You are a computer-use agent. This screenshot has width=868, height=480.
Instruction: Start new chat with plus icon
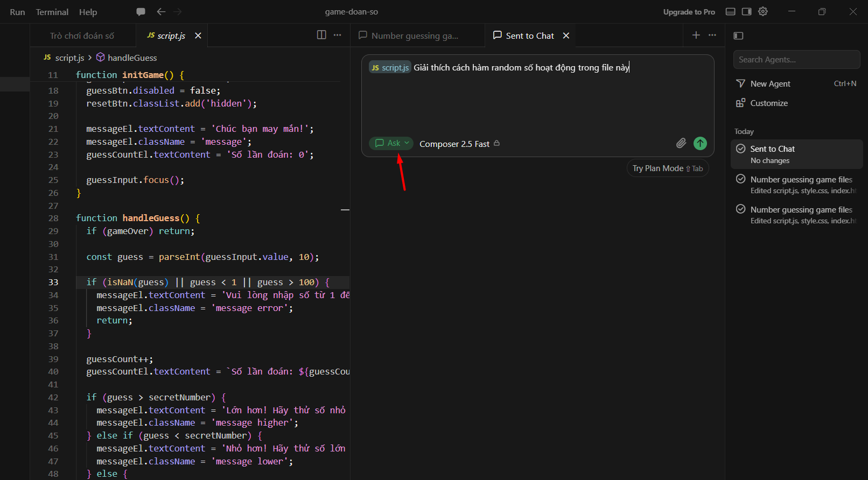click(696, 35)
